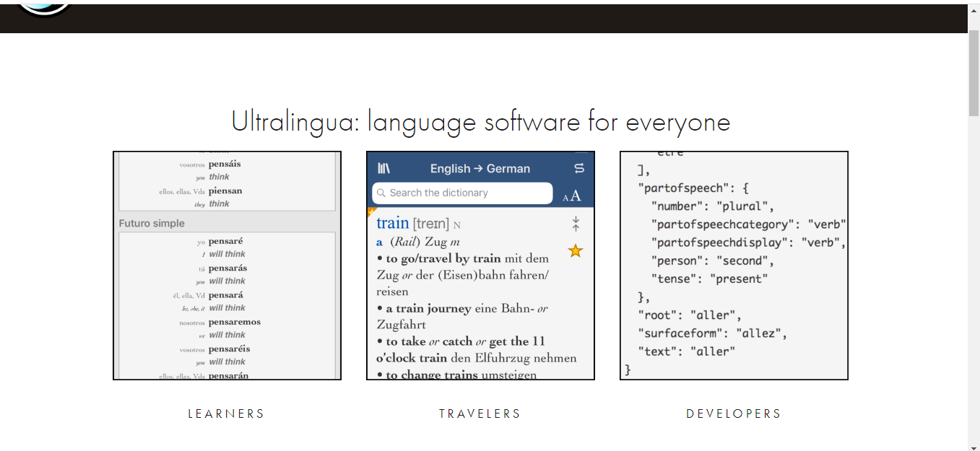Click the JSON line with "partofspeechdisplay"
Screen dimensions: 980x451
[748, 242]
